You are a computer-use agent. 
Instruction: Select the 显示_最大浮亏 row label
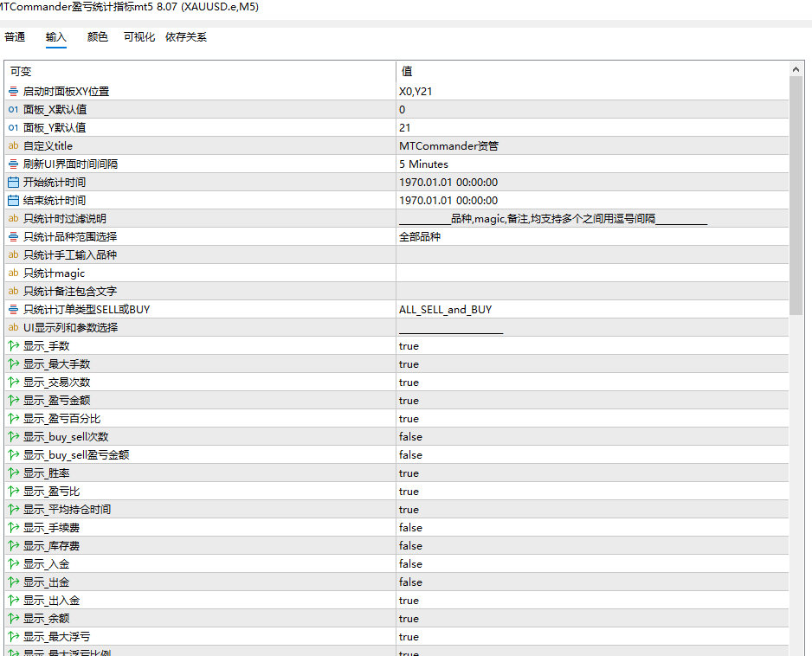56,636
